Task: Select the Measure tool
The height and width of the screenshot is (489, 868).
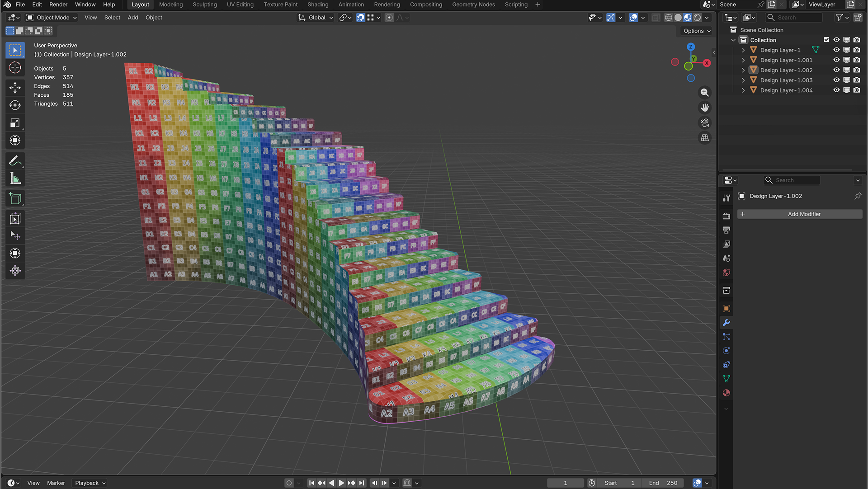Action: click(15, 179)
